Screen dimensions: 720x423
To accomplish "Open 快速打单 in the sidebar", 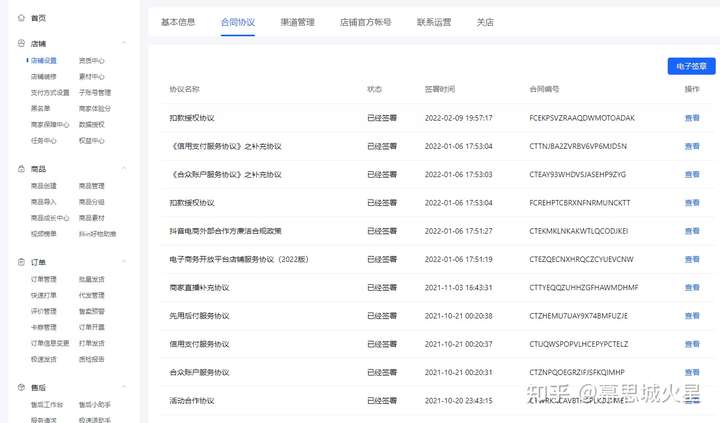I will tap(44, 295).
